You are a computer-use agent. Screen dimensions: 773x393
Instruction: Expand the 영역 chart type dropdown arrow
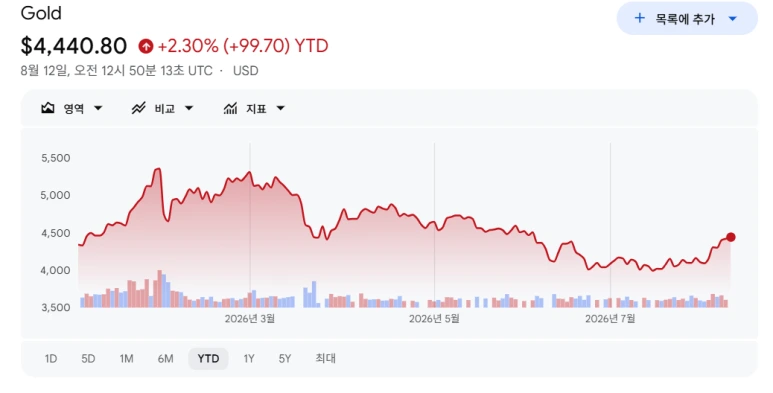click(x=98, y=108)
